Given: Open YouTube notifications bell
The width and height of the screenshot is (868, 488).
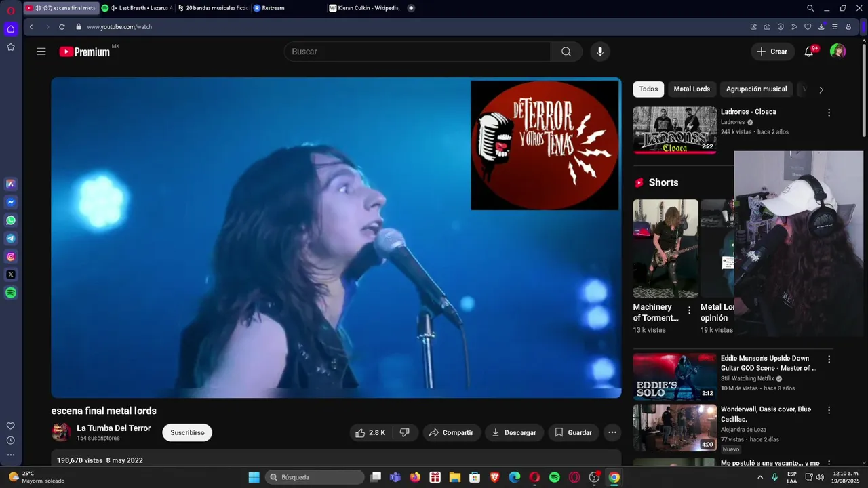Looking at the screenshot, I should [809, 52].
